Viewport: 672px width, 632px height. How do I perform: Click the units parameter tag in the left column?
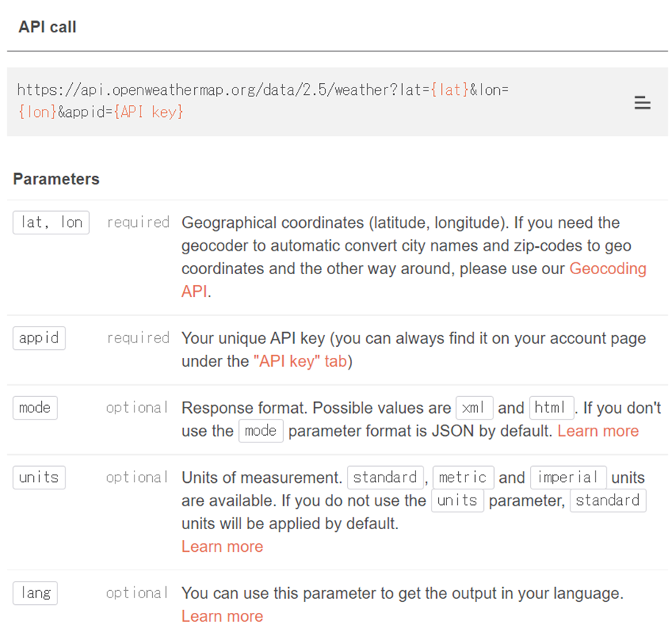tap(39, 478)
